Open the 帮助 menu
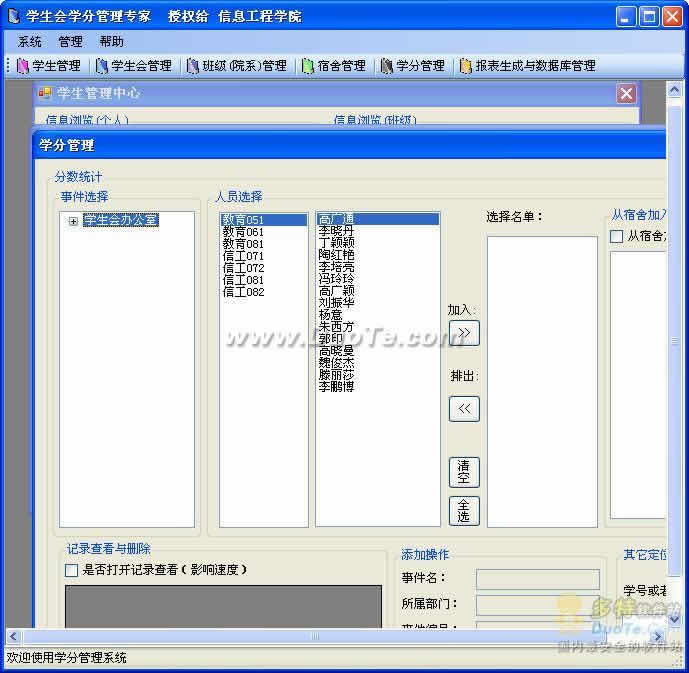689x673 pixels. pos(111,42)
